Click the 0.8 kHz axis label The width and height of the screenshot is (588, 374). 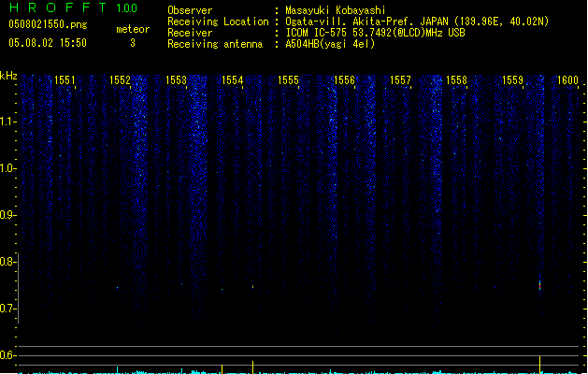[8, 262]
